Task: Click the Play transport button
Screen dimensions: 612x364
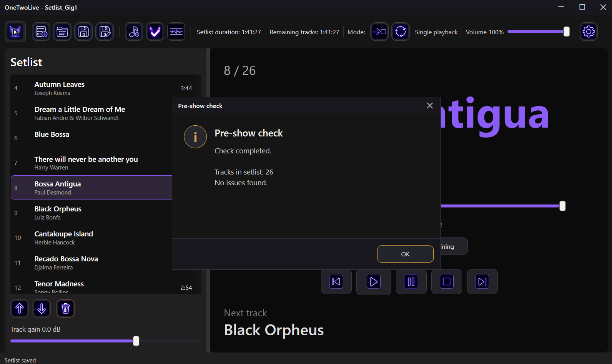Action: (374, 282)
